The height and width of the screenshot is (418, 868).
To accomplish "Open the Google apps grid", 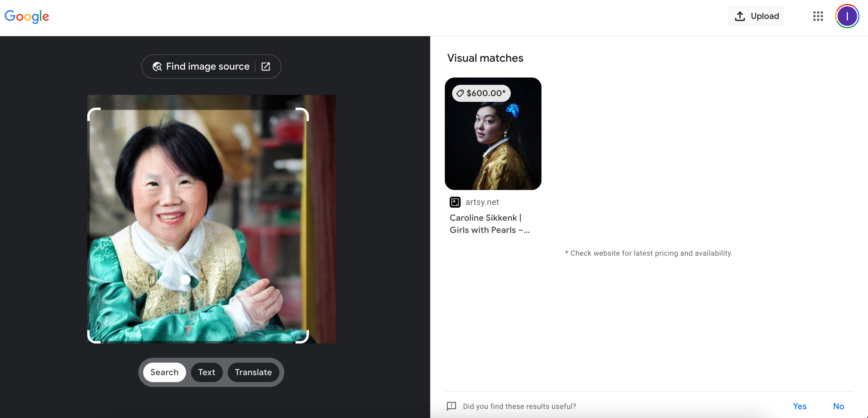I will coord(818,16).
